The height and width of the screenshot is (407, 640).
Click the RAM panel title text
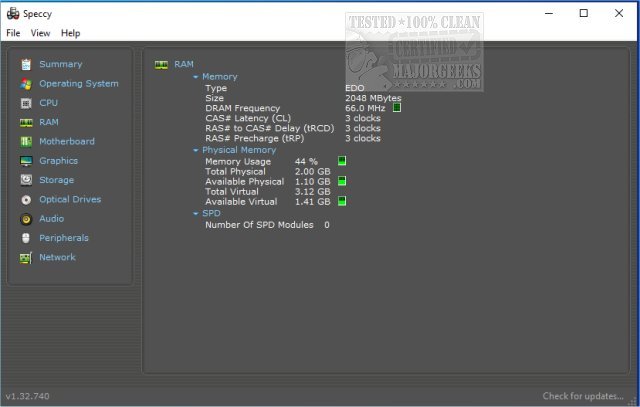pos(184,64)
